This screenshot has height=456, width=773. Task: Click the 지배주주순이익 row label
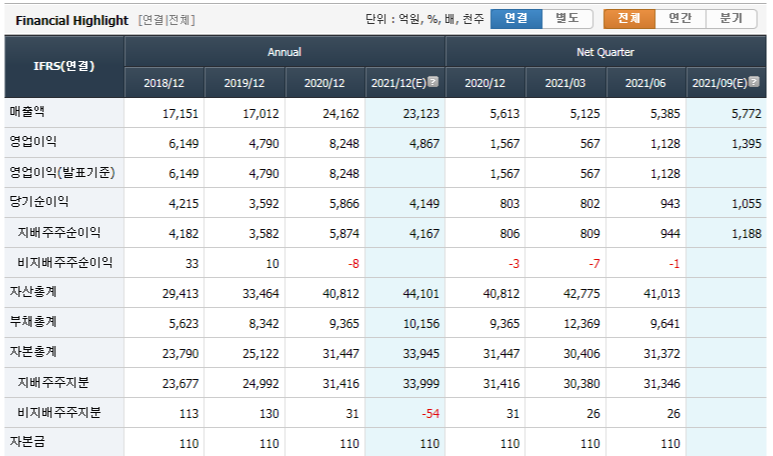click(59, 232)
